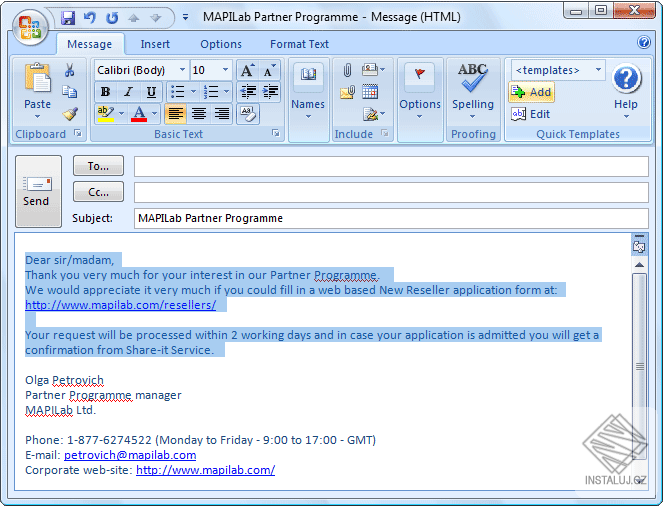Open Clipboard pane launcher
Viewport: 666px width, 507px height.
pos(78,133)
